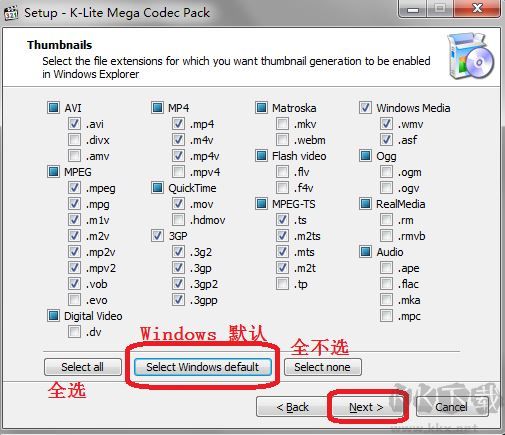Uncheck the .3g2 extension
The width and height of the screenshot is (505, 435).
pyautogui.click(x=178, y=252)
